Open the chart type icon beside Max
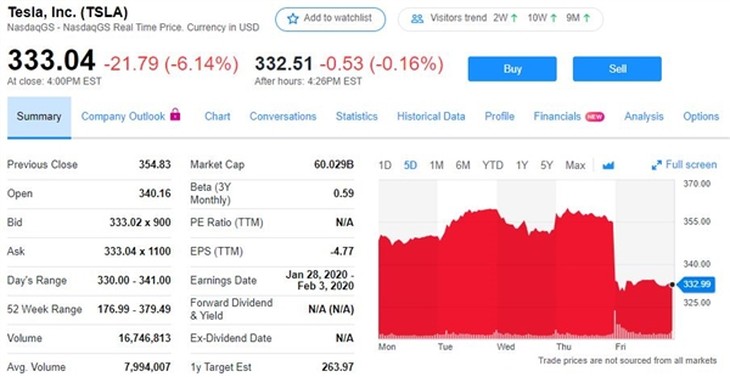Screen dimensions: 730x377 (x=608, y=165)
